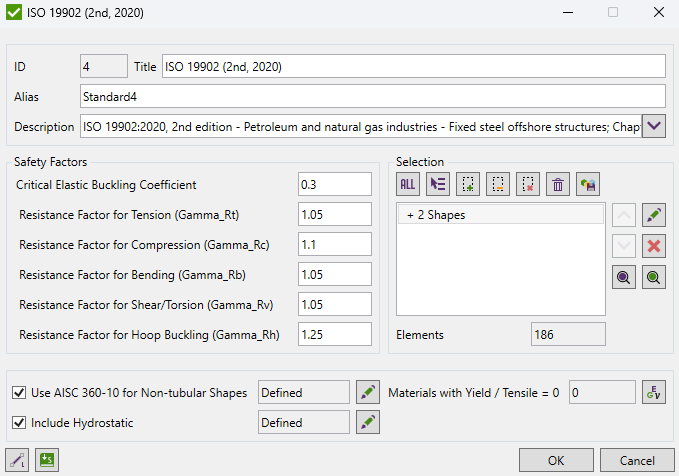
Task: Click the Critical Elastic Buckling Coefficient field
Action: coord(334,184)
